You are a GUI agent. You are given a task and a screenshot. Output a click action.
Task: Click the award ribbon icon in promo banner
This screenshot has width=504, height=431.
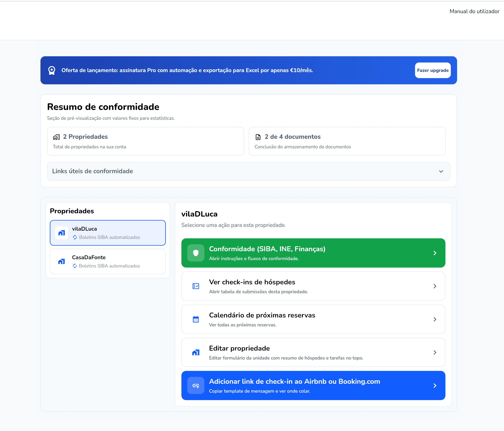[x=51, y=70]
